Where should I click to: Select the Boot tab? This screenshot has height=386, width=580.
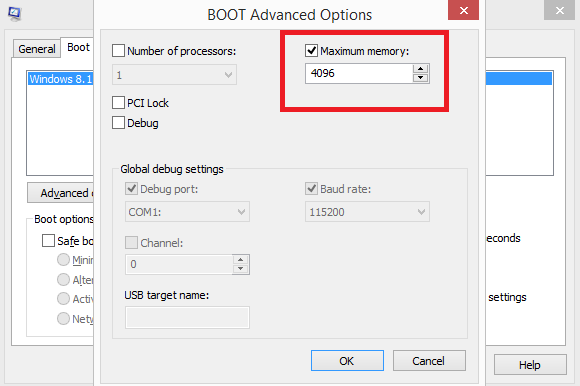click(78, 47)
